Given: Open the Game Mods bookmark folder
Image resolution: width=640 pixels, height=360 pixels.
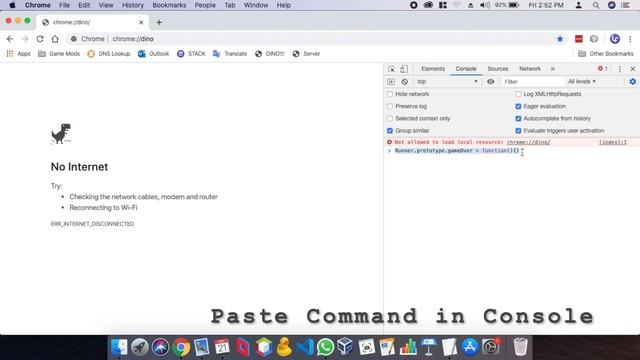Looking at the screenshot, I should tap(59, 54).
